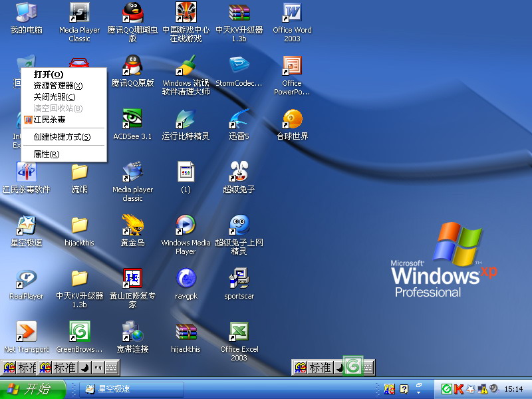Choose 打开(O) from the context menu

tap(49, 74)
